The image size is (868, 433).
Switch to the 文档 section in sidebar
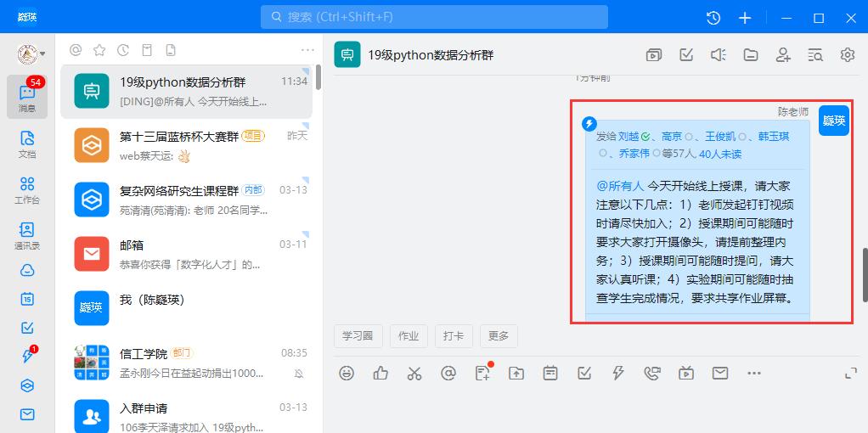[27, 143]
